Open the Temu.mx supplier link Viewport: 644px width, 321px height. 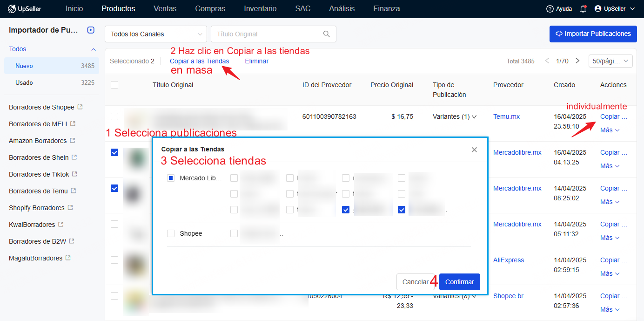(507, 116)
